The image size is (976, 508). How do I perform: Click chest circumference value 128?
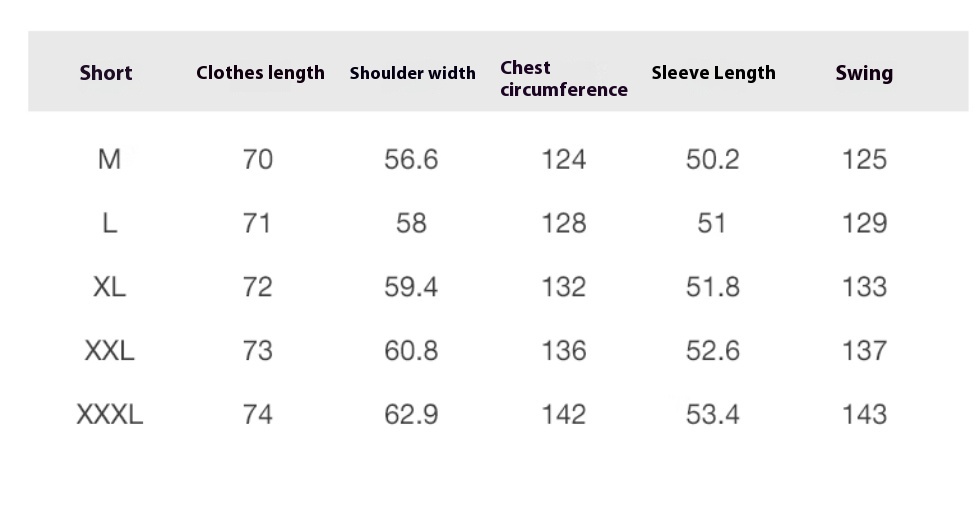pos(564,223)
